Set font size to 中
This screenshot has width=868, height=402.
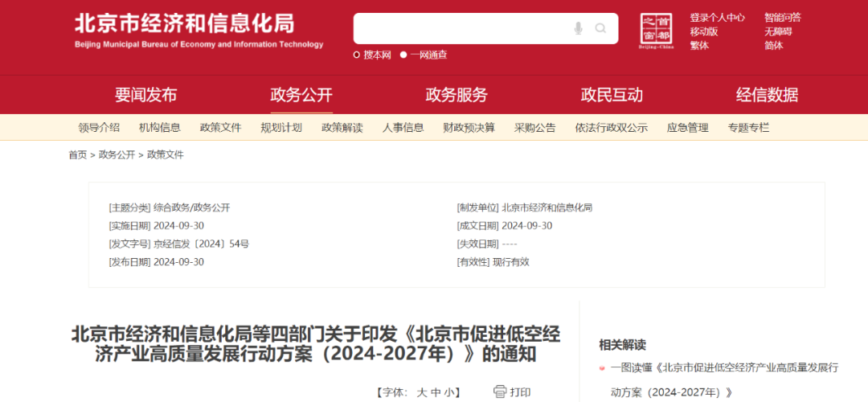coord(436,392)
